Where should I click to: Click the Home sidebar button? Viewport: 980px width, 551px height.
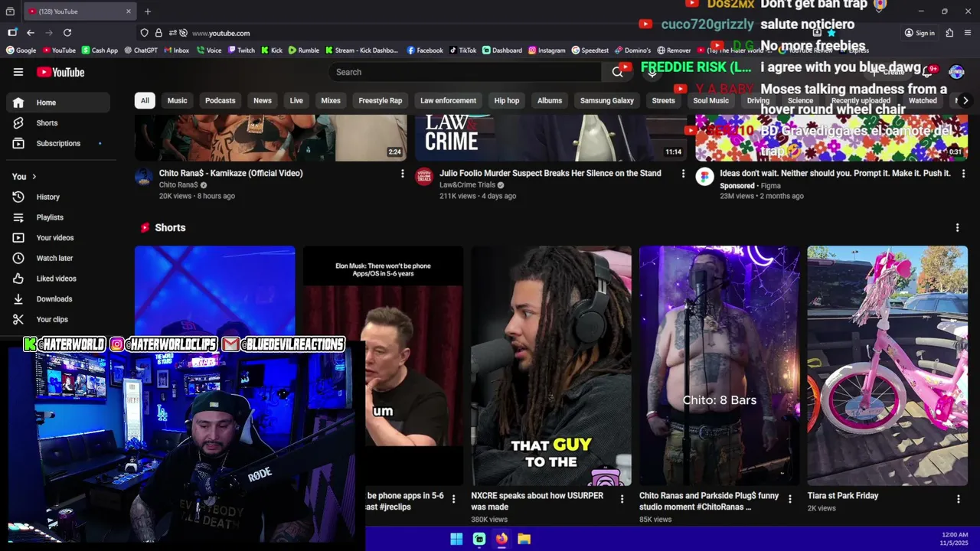(57, 102)
